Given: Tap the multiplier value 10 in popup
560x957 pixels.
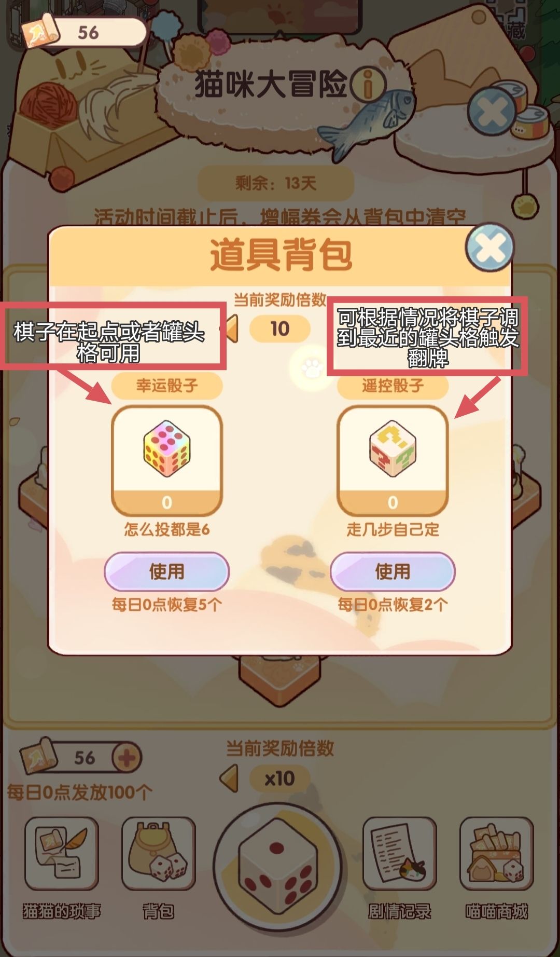Looking at the screenshot, I should [x=280, y=329].
